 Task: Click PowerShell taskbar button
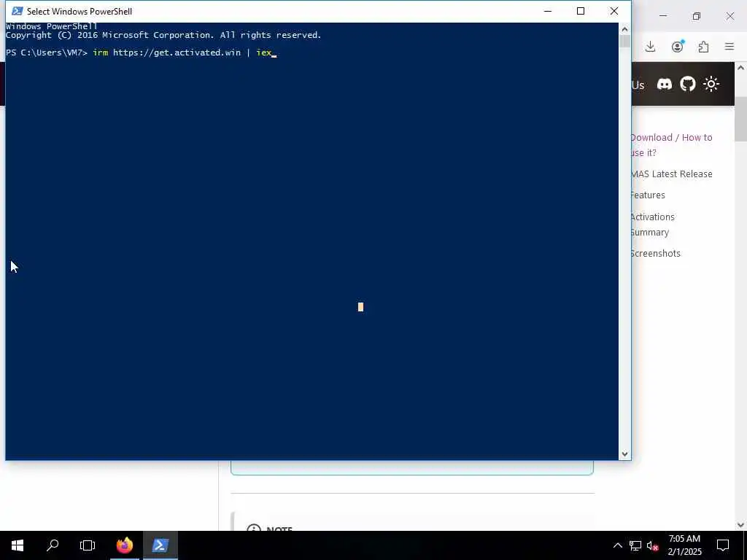coord(160,545)
